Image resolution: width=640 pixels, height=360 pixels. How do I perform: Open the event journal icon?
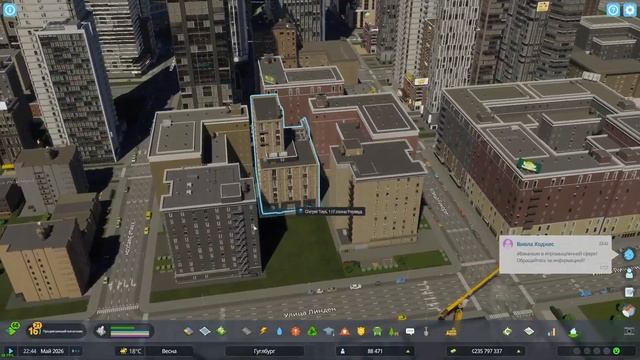(629, 292)
